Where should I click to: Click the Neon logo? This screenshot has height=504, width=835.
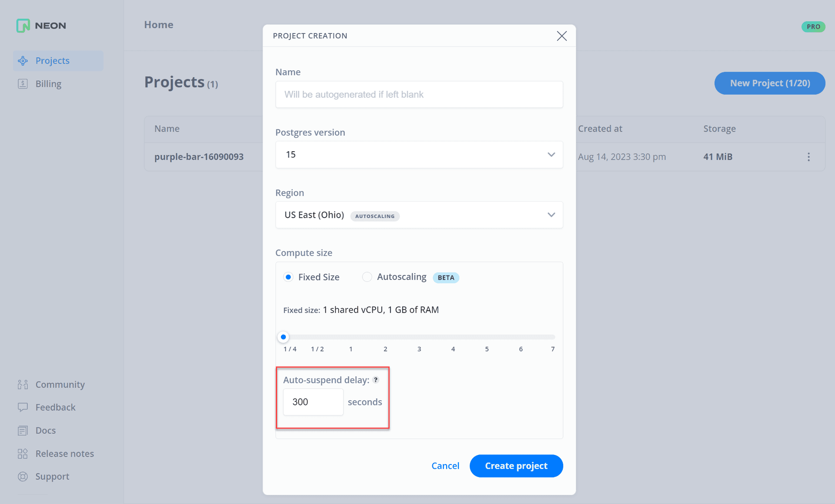click(x=40, y=26)
